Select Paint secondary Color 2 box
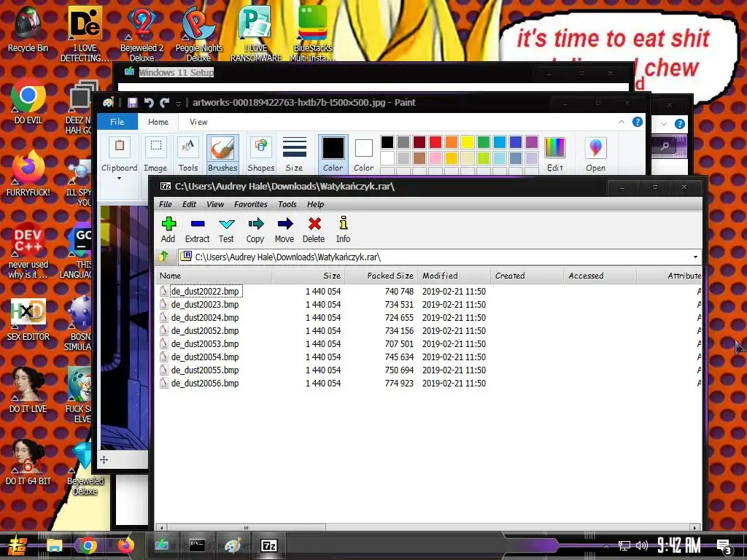This screenshot has width=747, height=560. [x=363, y=154]
